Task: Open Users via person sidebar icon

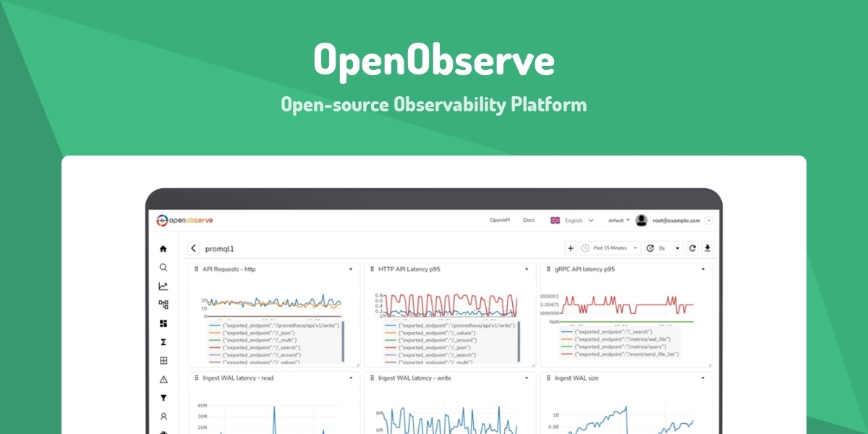Action: [163, 417]
